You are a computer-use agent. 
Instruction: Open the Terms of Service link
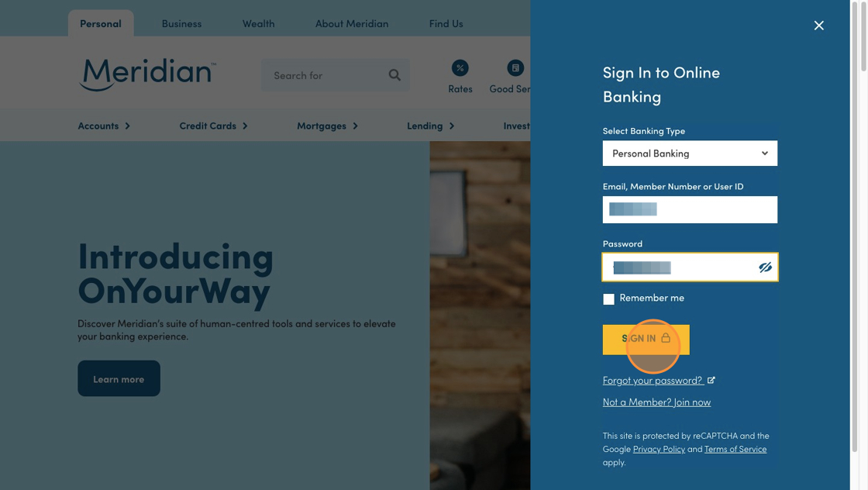735,449
